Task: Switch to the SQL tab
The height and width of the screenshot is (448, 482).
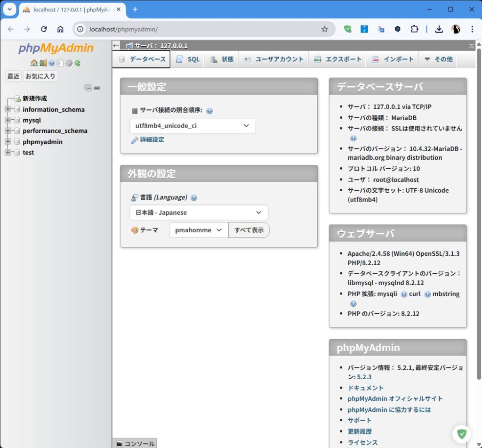Action: click(188, 59)
